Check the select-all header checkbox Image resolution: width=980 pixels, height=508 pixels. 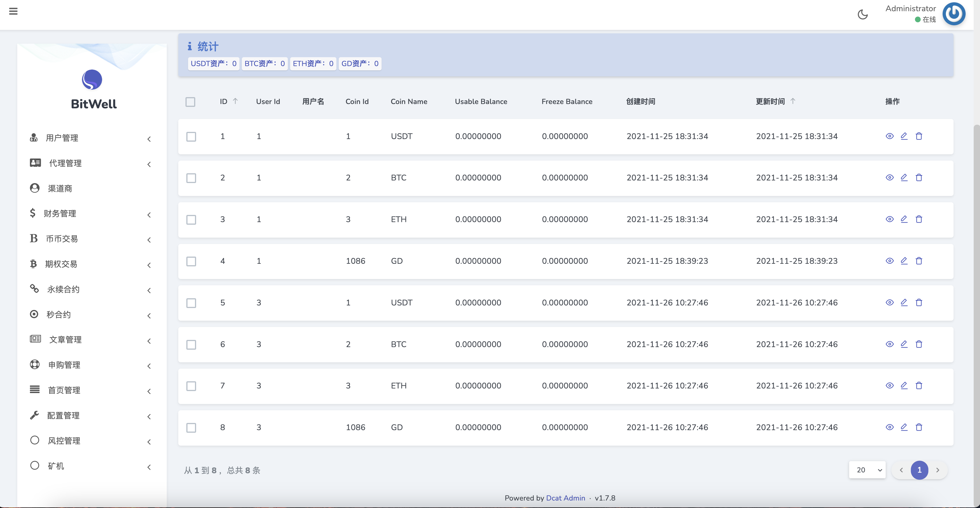[190, 102]
